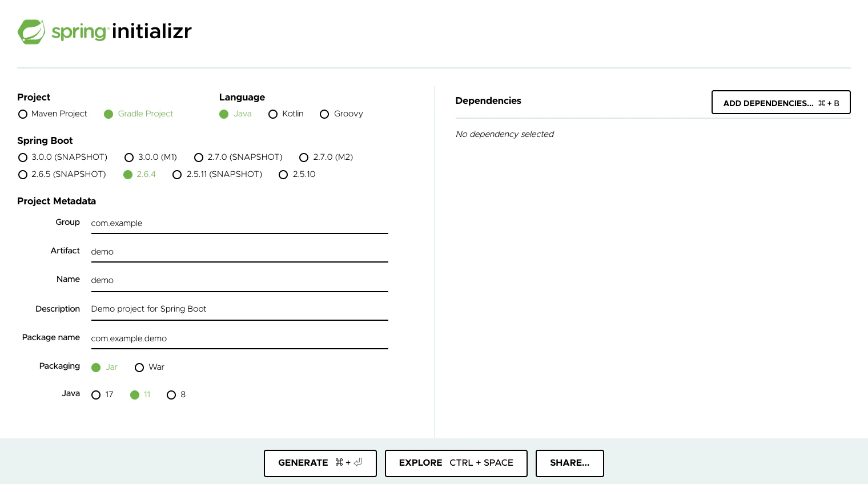Viewport: 868px width, 484px height.
Task: Select Java version 17
Action: (x=102, y=394)
